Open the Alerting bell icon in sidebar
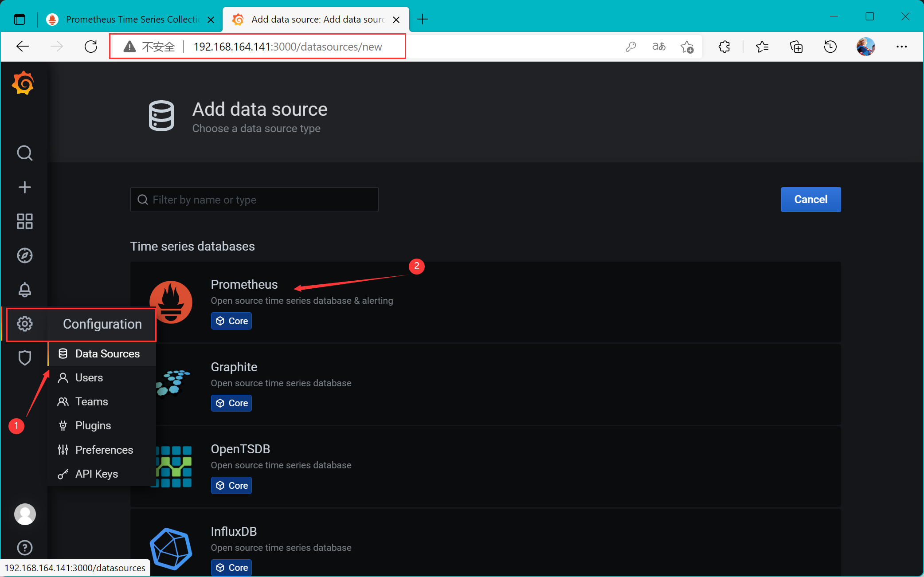 point(24,290)
